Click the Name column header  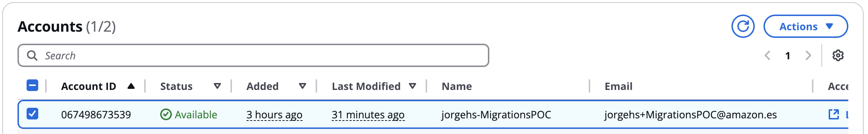click(457, 86)
